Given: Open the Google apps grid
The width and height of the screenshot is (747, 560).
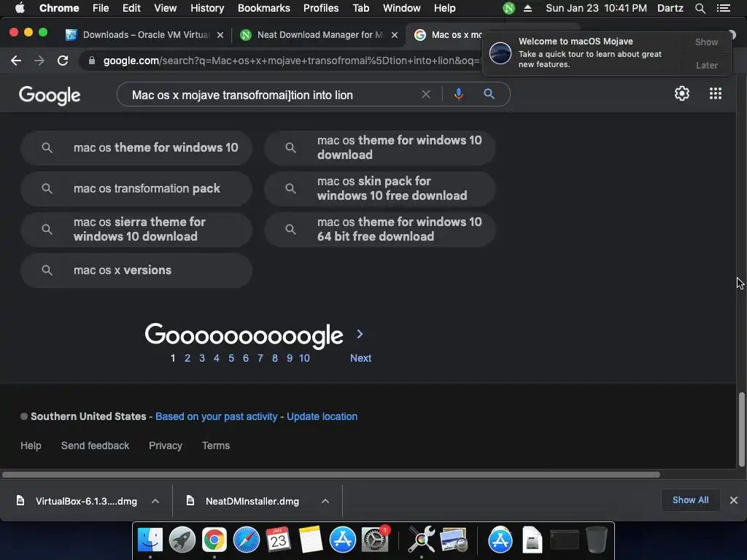Looking at the screenshot, I should coord(716,93).
